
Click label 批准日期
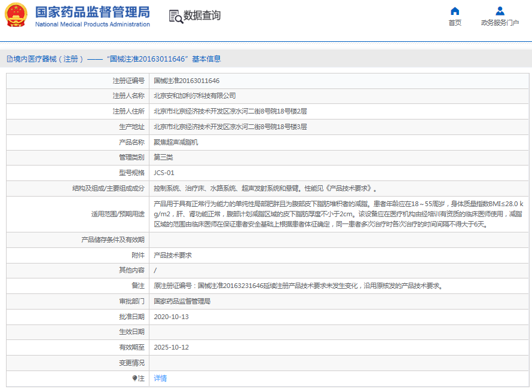pyautogui.click(x=132, y=317)
